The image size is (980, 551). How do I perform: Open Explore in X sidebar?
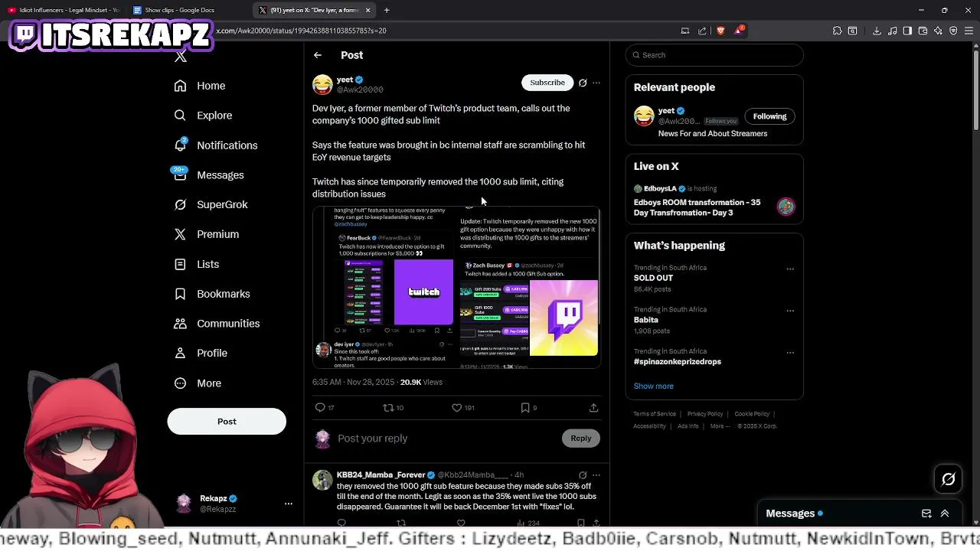(203, 116)
